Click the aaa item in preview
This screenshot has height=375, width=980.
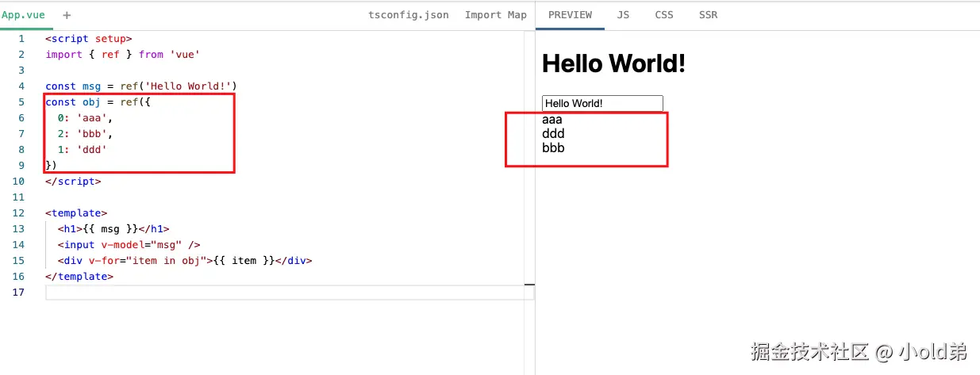tap(552, 120)
